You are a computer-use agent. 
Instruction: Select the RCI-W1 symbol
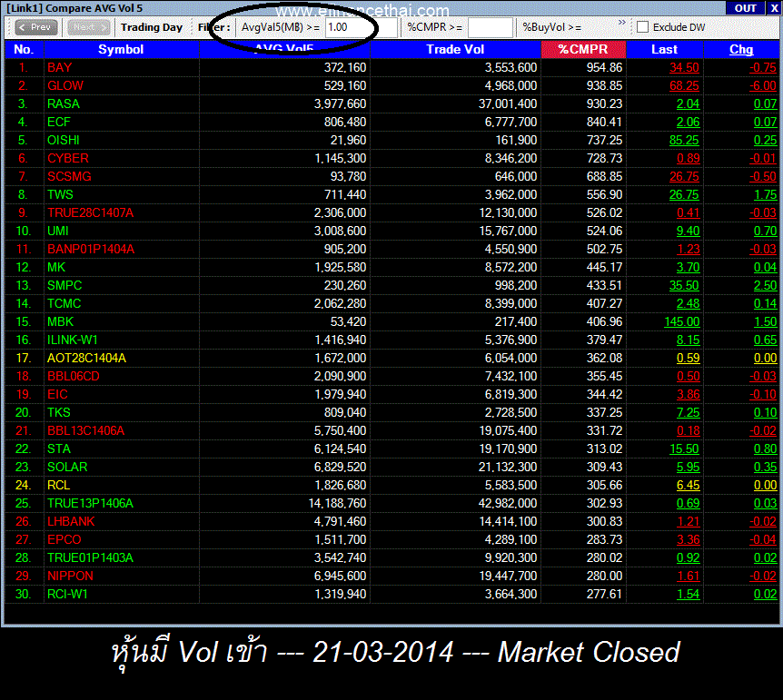click(x=67, y=594)
